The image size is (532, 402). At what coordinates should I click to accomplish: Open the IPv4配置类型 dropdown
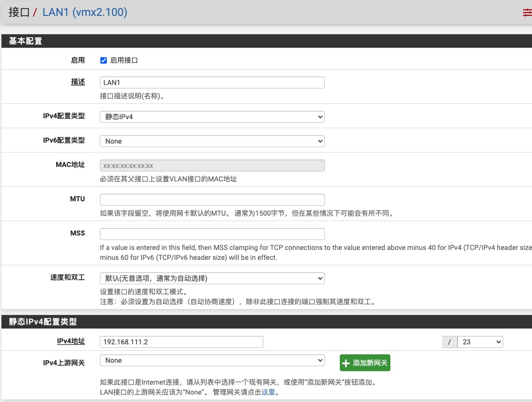point(212,117)
